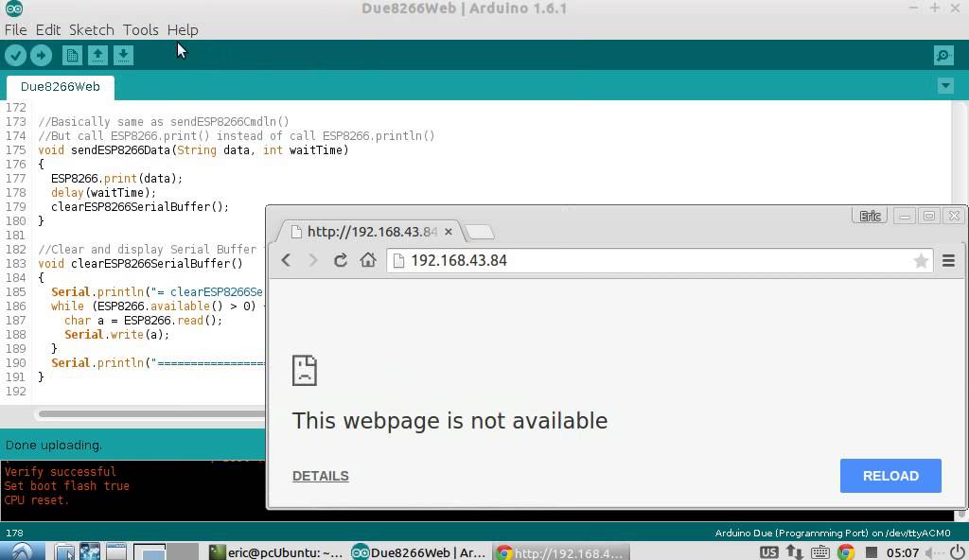
Task: Click line 175 'void sendESP8266Data' declaration
Action: point(193,150)
